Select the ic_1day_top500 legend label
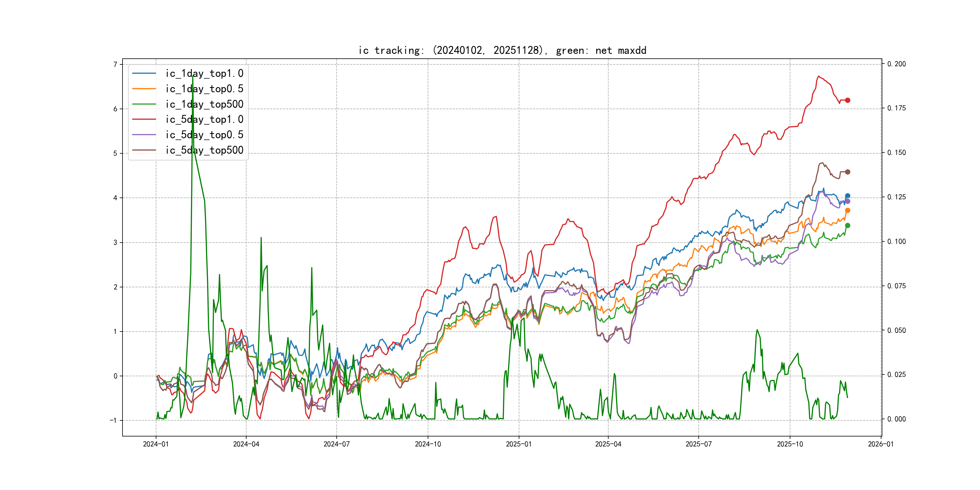Screen dimensions: 980x490 (x=204, y=104)
